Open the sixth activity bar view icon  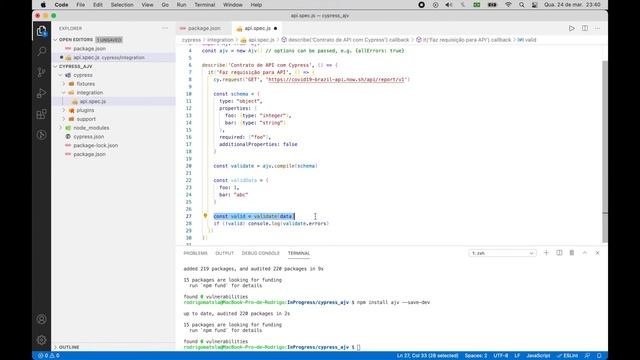[x=41, y=135]
